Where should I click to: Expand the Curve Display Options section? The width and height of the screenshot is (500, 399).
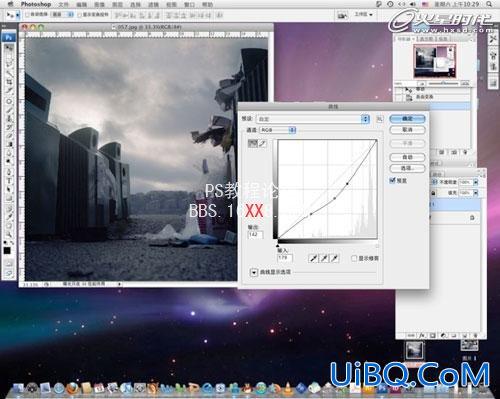click(x=254, y=272)
